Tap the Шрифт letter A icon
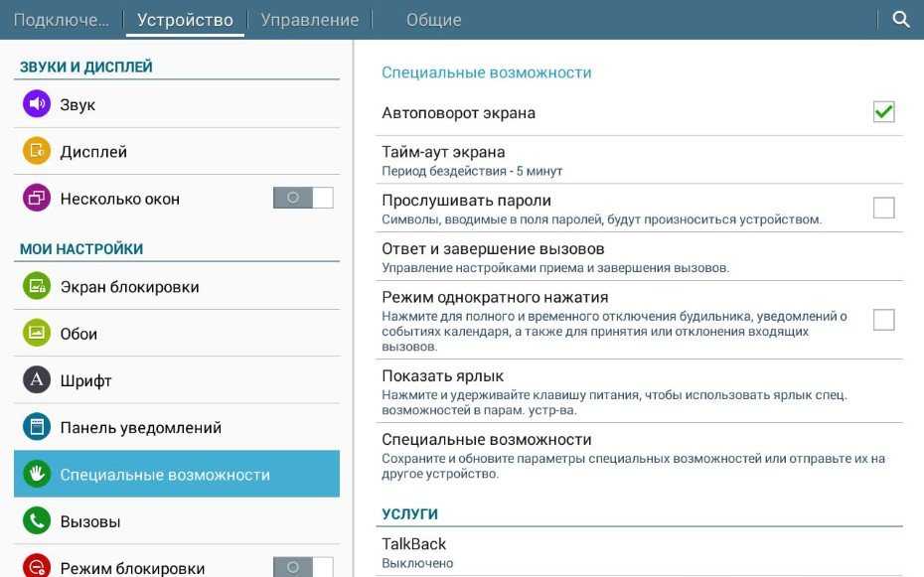Viewport: 924px width, 577px height. tap(37, 379)
